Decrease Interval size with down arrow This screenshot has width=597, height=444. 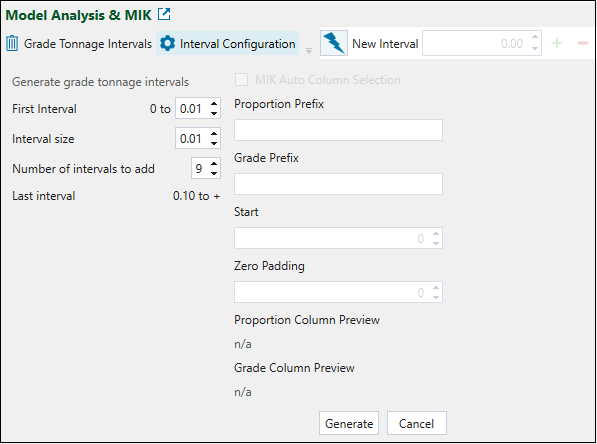[214, 144]
